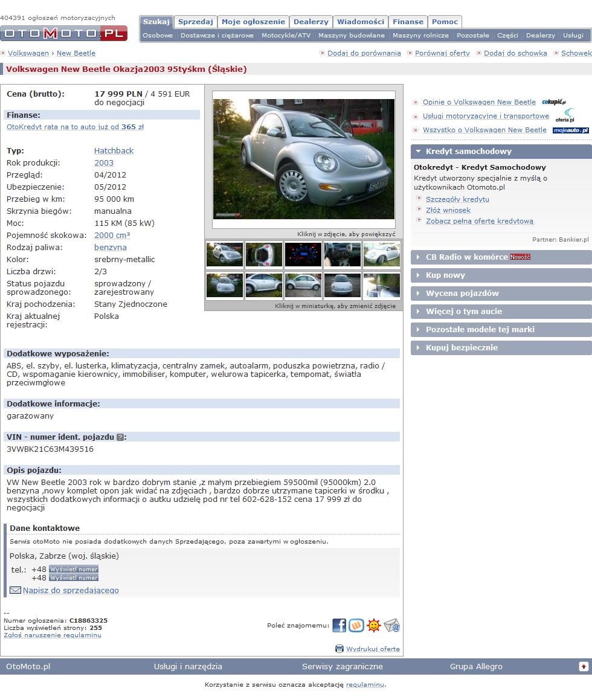Collapse the Kredyt samochodowy panel
Viewport: 592px width, 700px height.
(x=501, y=152)
